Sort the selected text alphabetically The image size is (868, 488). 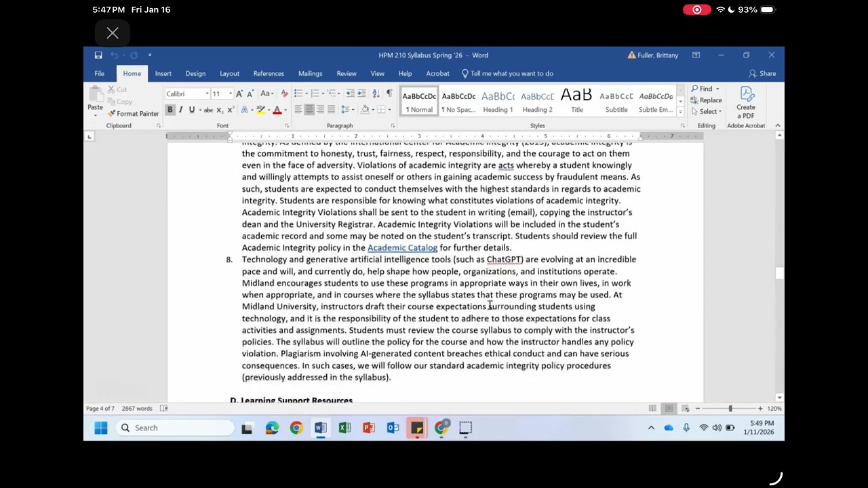375,94
